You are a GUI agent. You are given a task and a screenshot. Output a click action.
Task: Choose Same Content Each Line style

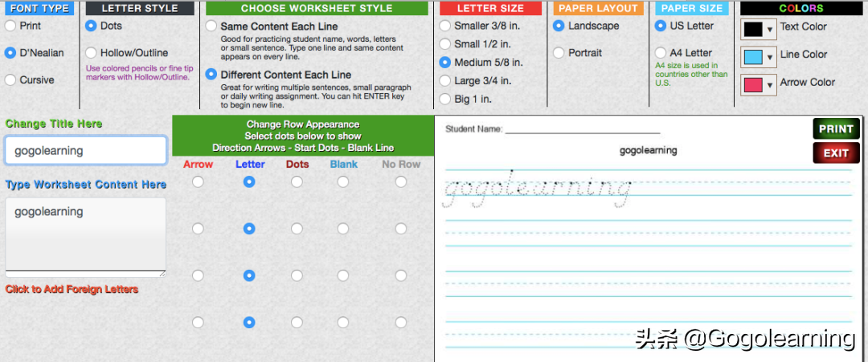click(x=211, y=26)
